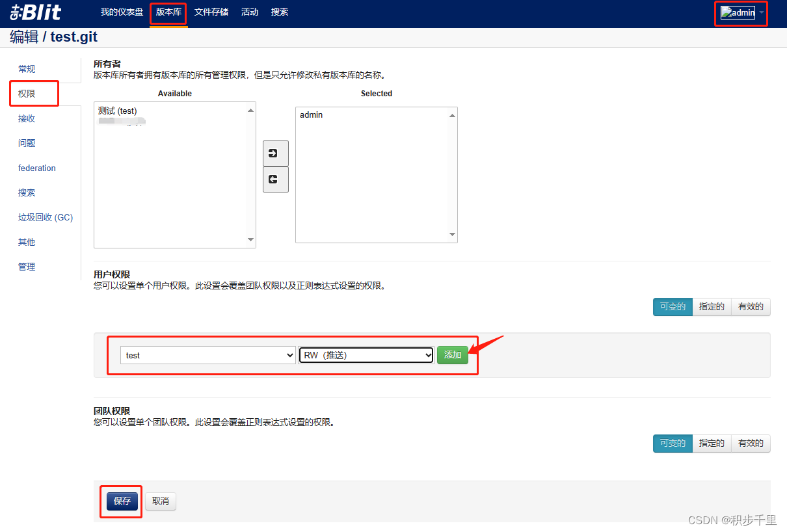This screenshot has height=532, width=787.
Task: Select 有效的 filter under 团队权限
Action: pyautogui.click(x=751, y=444)
